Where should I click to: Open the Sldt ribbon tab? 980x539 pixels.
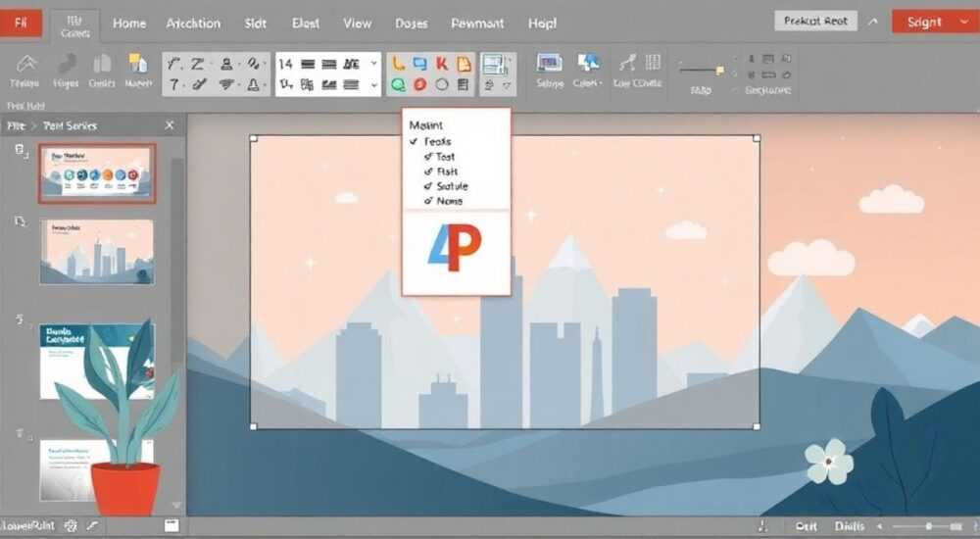coord(255,24)
